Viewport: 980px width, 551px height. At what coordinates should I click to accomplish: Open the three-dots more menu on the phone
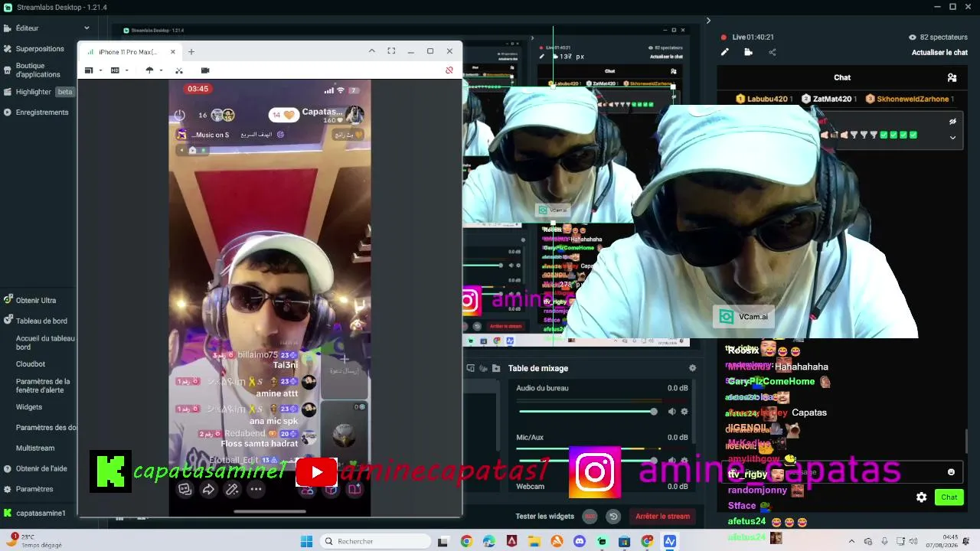pos(256,490)
